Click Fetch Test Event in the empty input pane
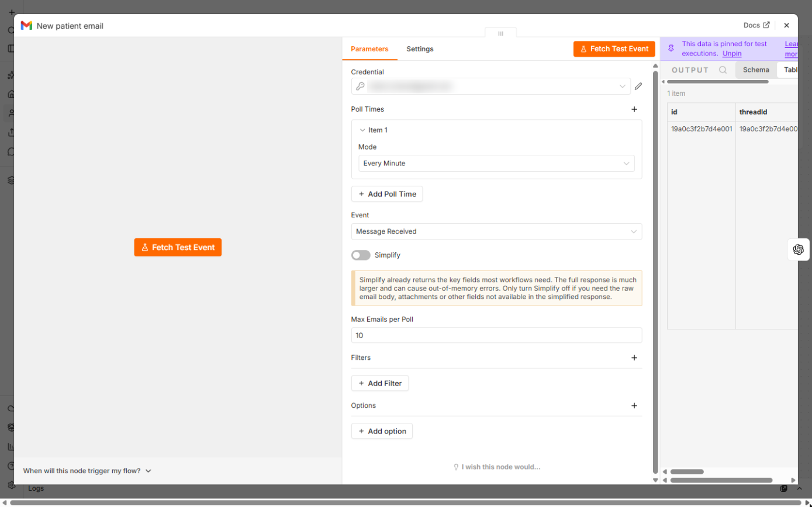The image size is (812, 507). coord(178,248)
